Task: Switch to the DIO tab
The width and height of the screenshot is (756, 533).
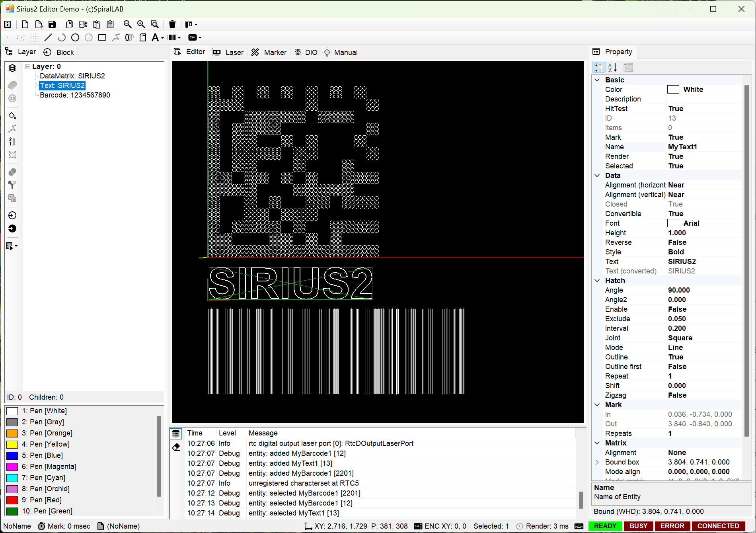Action: tap(306, 53)
